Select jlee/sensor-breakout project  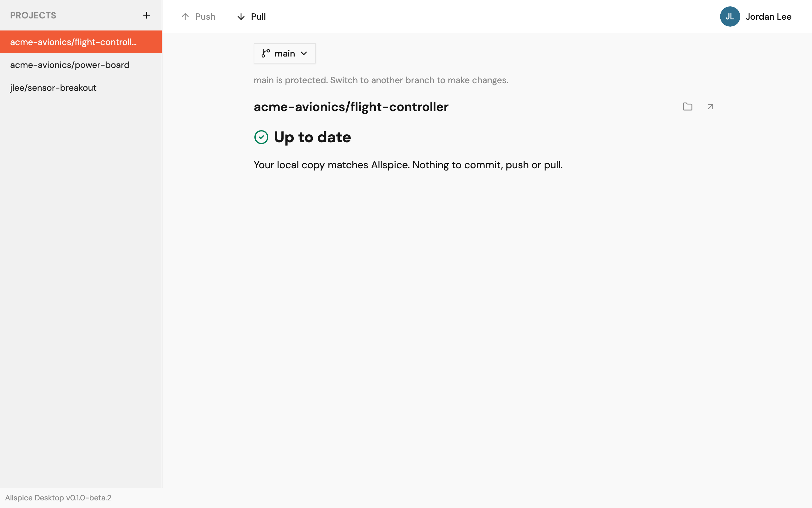[81, 88]
